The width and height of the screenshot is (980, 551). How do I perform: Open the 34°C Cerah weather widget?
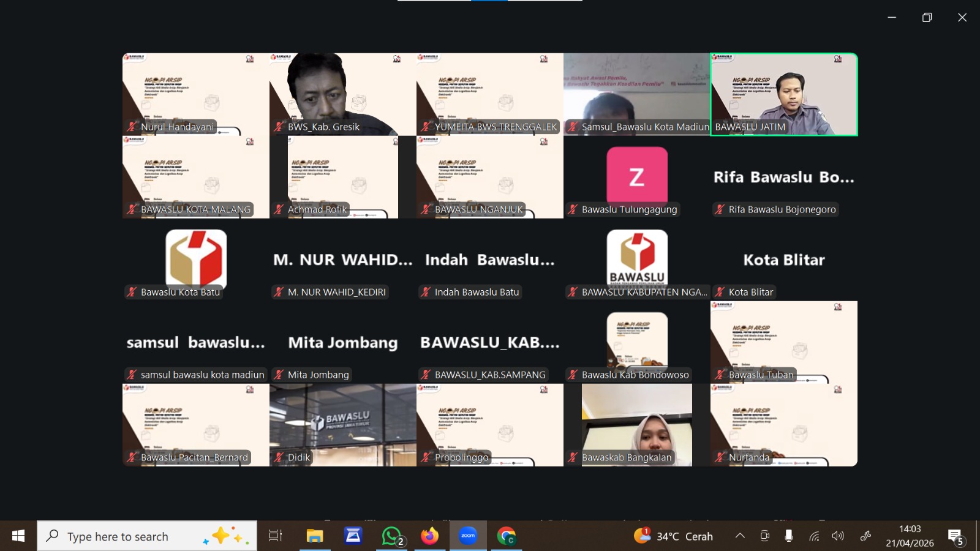tap(674, 536)
